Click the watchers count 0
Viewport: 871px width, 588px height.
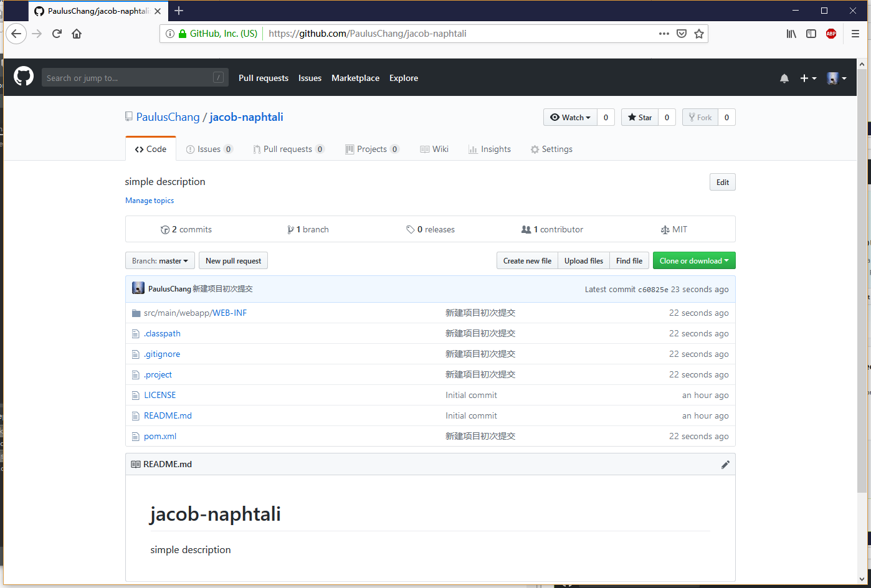pyautogui.click(x=606, y=117)
